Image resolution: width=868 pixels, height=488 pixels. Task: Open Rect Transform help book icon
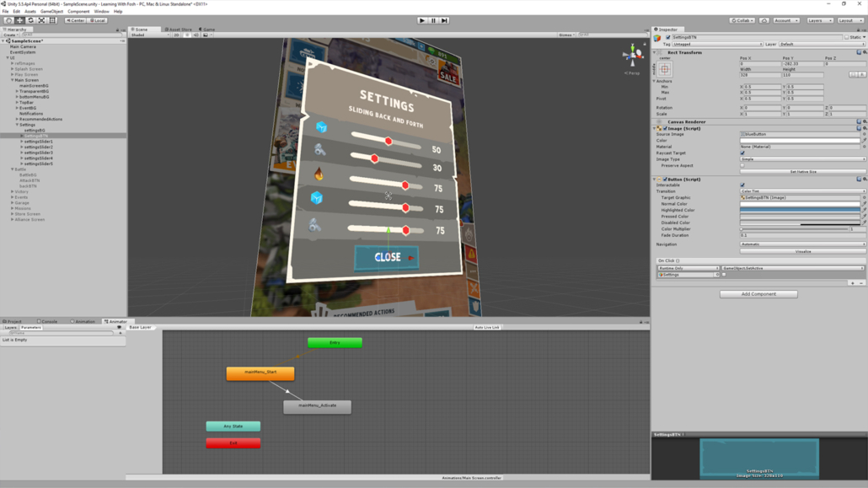click(859, 52)
